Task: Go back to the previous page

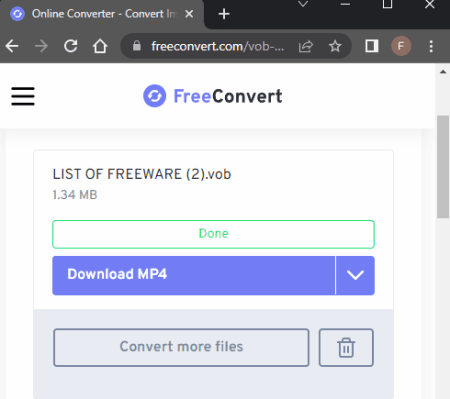Action: click(x=12, y=46)
